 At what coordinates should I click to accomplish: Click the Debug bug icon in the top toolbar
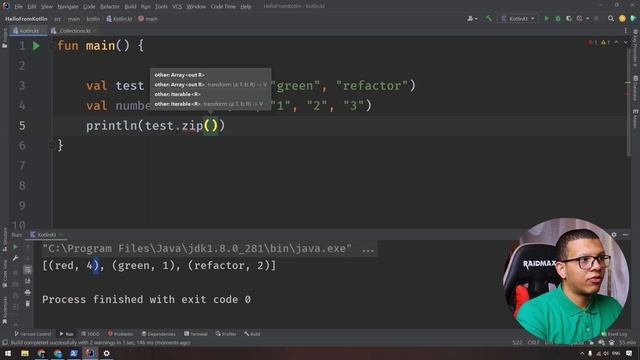pos(558,18)
